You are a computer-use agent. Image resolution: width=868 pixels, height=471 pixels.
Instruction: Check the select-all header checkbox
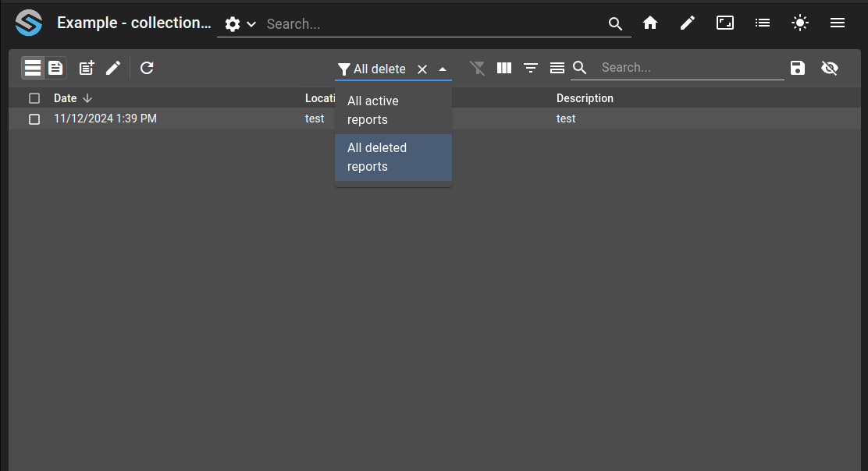[34, 98]
